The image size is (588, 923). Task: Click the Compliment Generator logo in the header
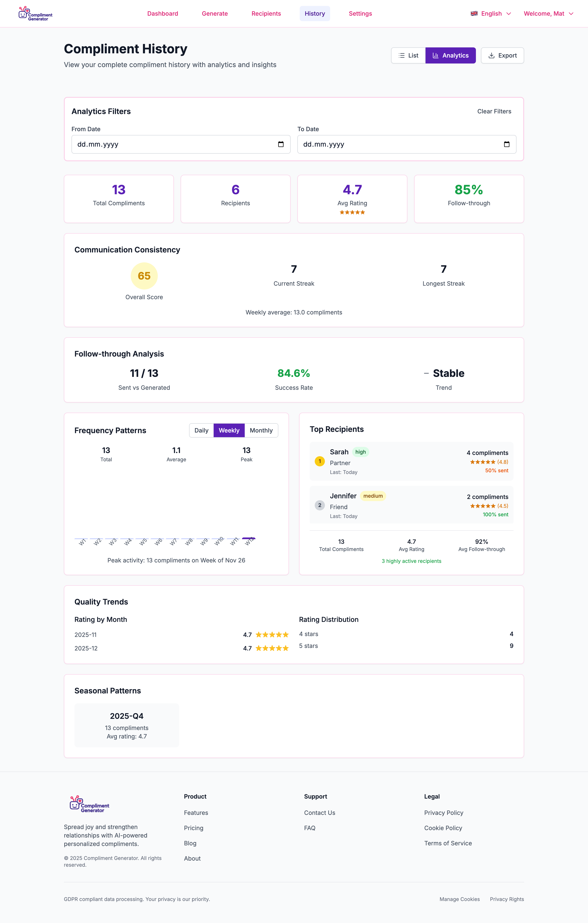pos(35,13)
